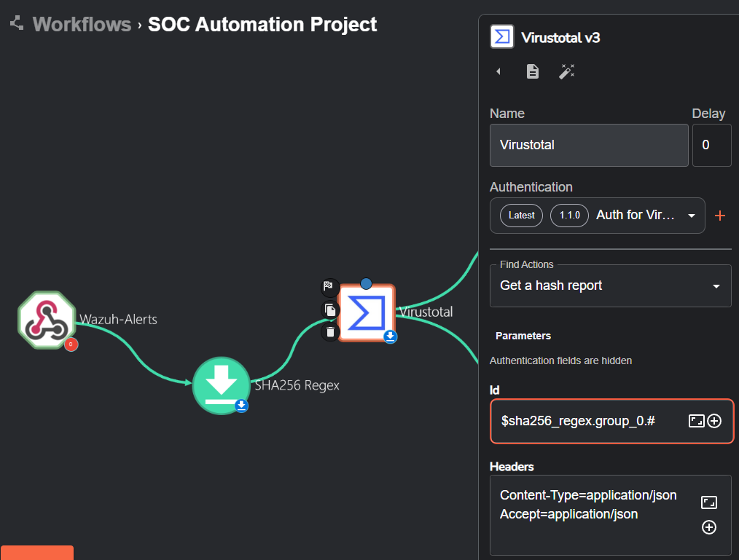
Task: Click the red status badge on Wazuh-Alerts
Action: [x=71, y=344]
